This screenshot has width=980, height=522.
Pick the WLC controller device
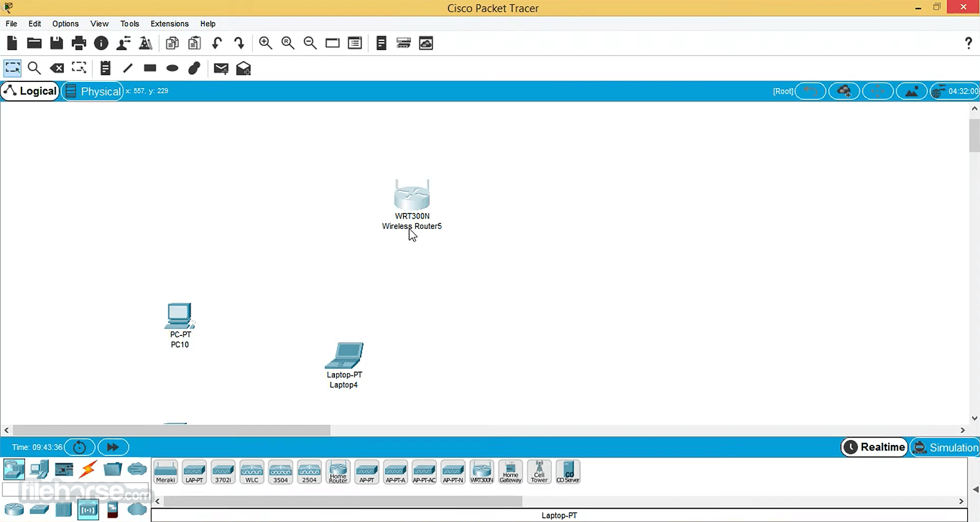click(252, 472)
